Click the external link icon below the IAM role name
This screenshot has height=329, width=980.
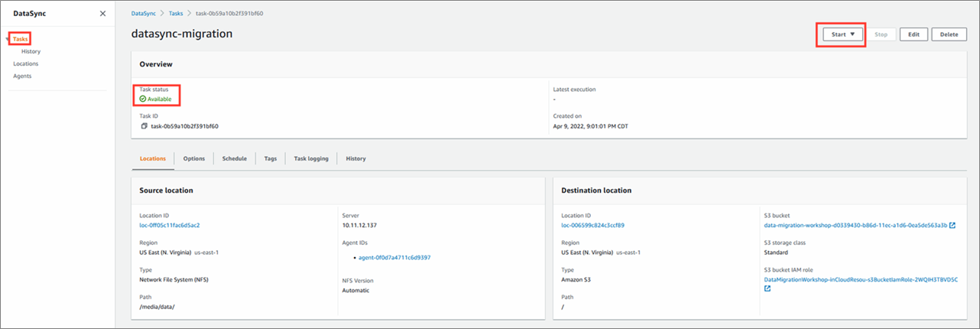[x=767, y=289]
